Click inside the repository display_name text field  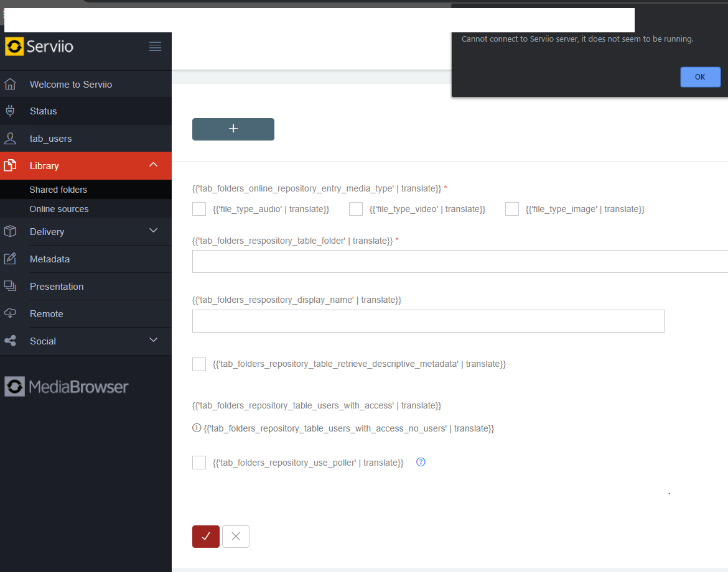tap(428, 321)
